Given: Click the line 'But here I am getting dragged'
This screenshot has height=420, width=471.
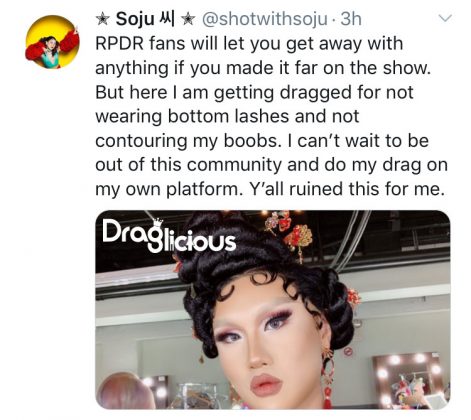Looking at the screenshot, I should click(x=254, y=92).
